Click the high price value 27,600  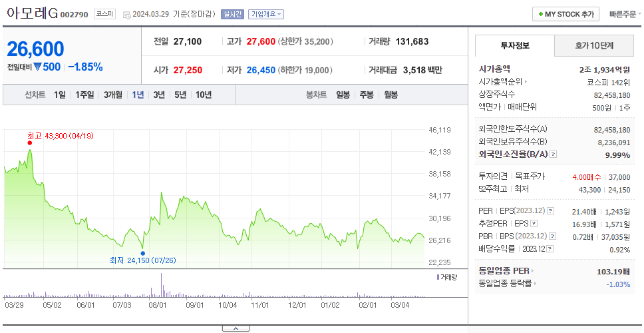[x=261, y=41]
